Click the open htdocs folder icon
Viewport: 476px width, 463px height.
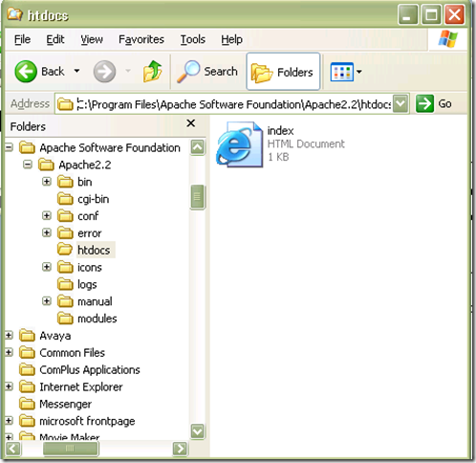click(x=65, y=250)
